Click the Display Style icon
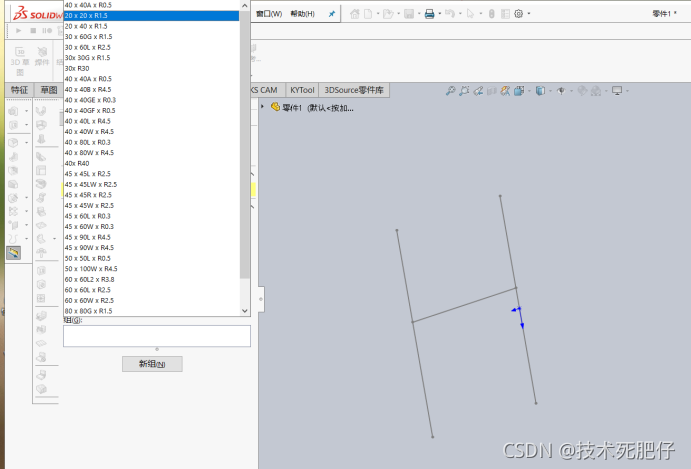691x469 pixels. click(x=540, y=91)
